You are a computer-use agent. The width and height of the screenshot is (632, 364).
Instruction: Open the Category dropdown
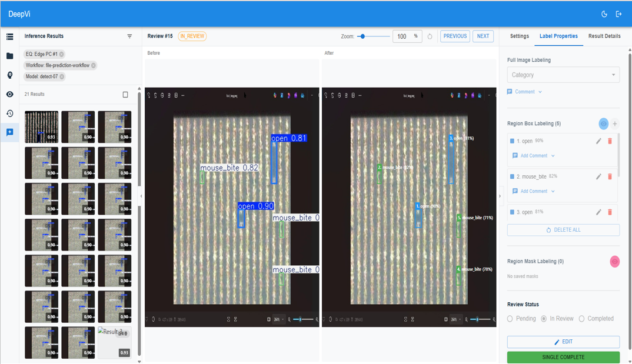[563, 75]
